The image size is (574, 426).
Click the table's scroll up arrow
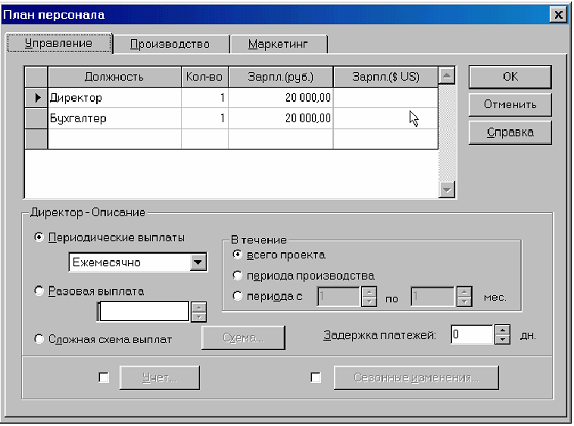tap(446, 75)
